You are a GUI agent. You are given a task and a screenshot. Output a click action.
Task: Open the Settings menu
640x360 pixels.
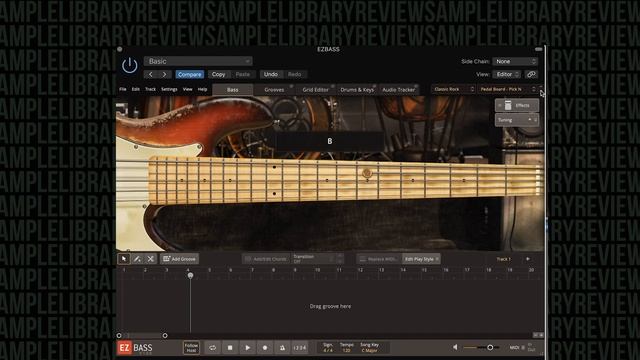coord(169,89)
